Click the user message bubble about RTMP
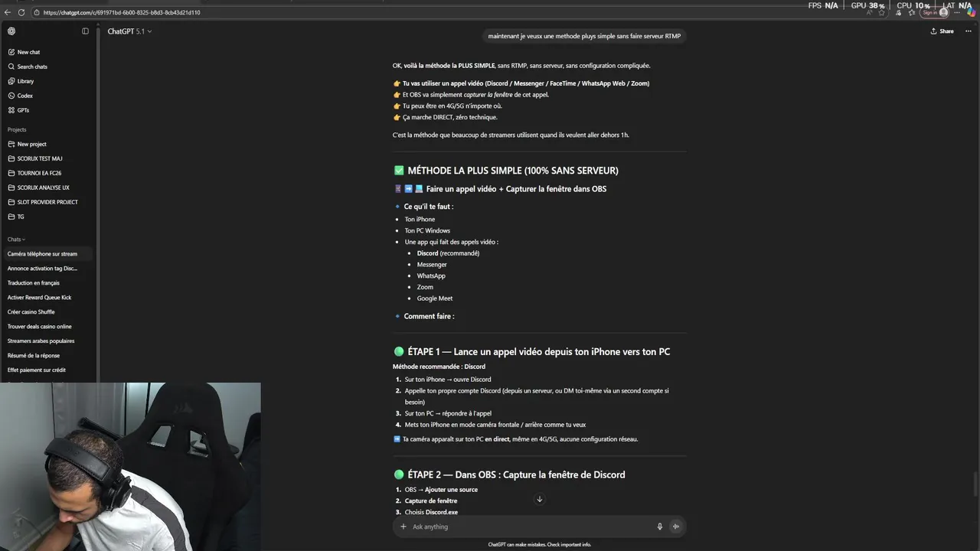Viewport: 980px width, 551px height. [584, 36]
